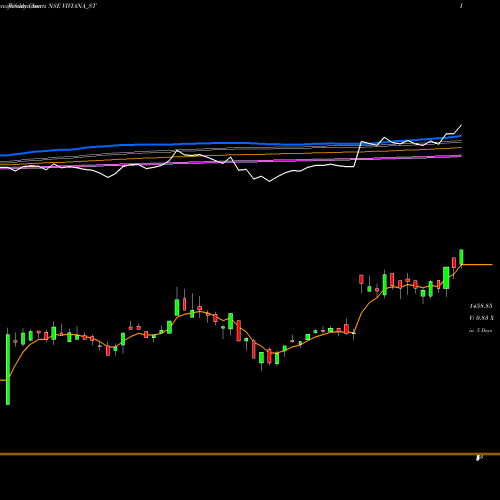Click the V: 0.88 X volume text
Screen dimensions: 500x500
(x=481, y=318)
